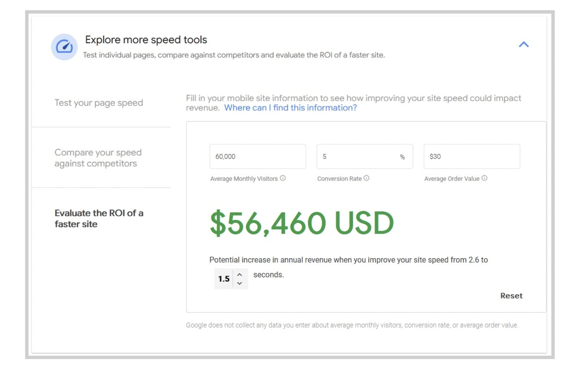Click the Explore more speed tools heading
This screenshot has height=374, width=588.
point(146,40)
